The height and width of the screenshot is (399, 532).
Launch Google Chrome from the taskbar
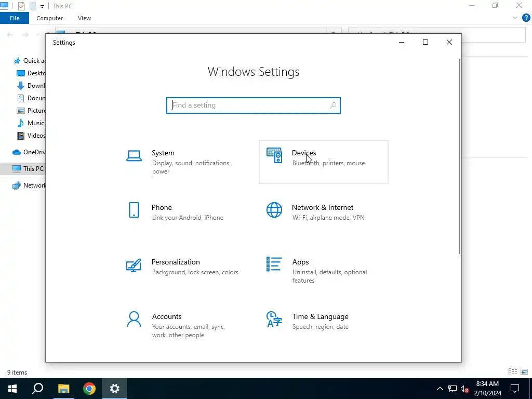point(89,389)
